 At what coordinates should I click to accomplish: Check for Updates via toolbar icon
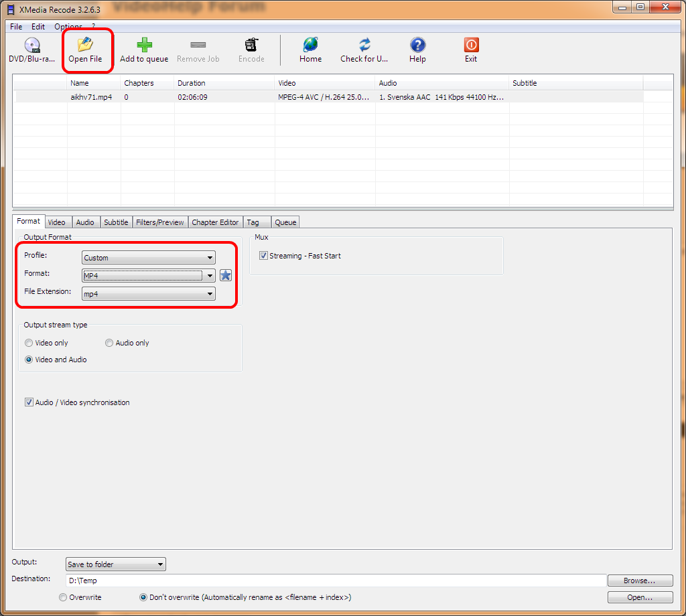coord(364,50)
